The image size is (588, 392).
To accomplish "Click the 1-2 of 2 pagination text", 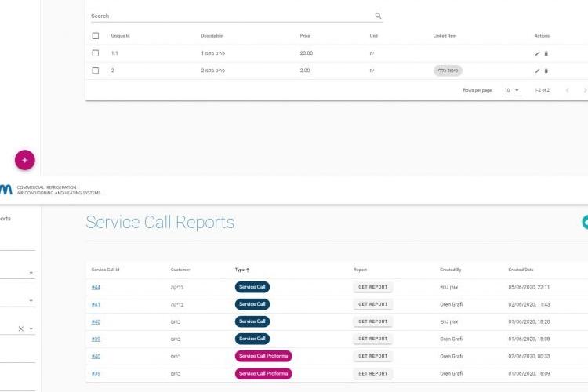I will tap(543, 90).
